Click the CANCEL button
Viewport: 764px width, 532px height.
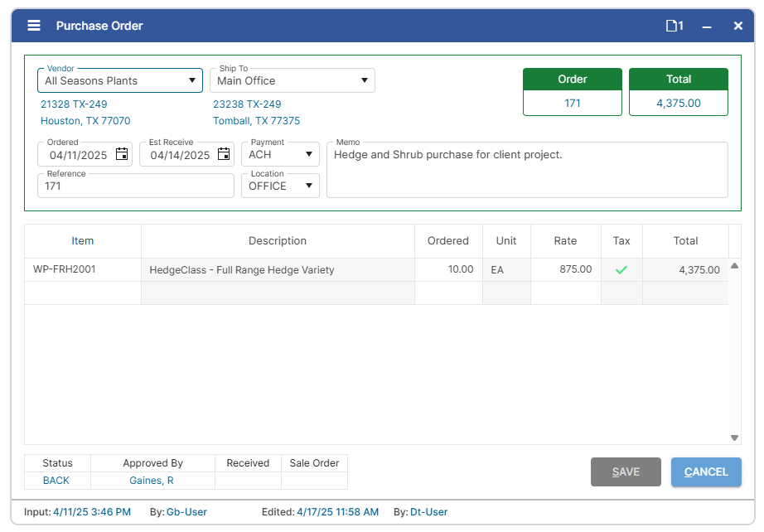point(705,472)
